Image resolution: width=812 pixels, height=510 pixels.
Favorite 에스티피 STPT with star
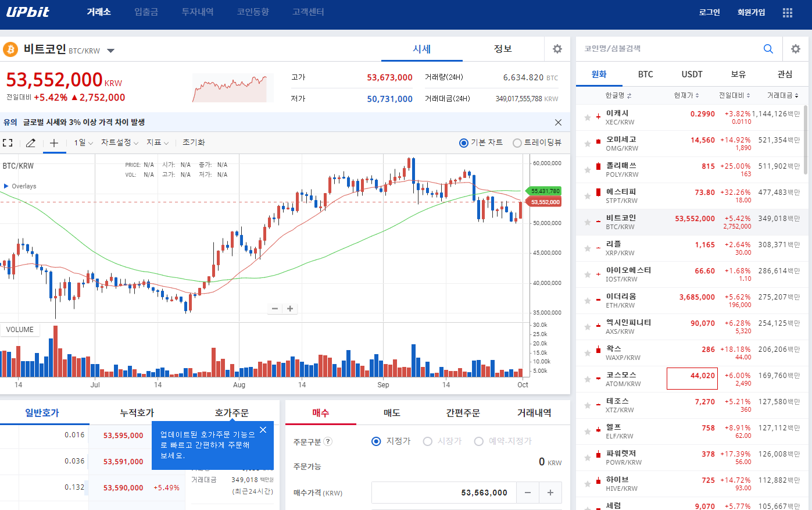click(x=588, y=197)
